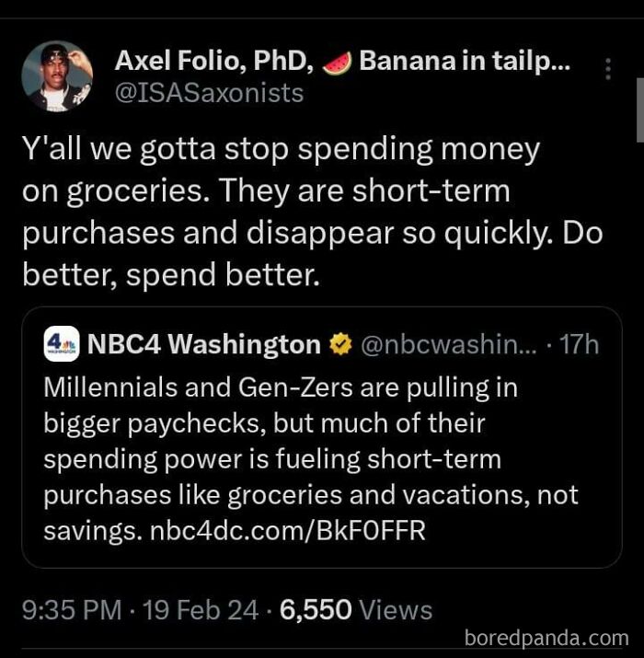The width and height of the screenshot is (644, 658).
Task: Click the boredpanda.com watermark
Action: [546, 637]
